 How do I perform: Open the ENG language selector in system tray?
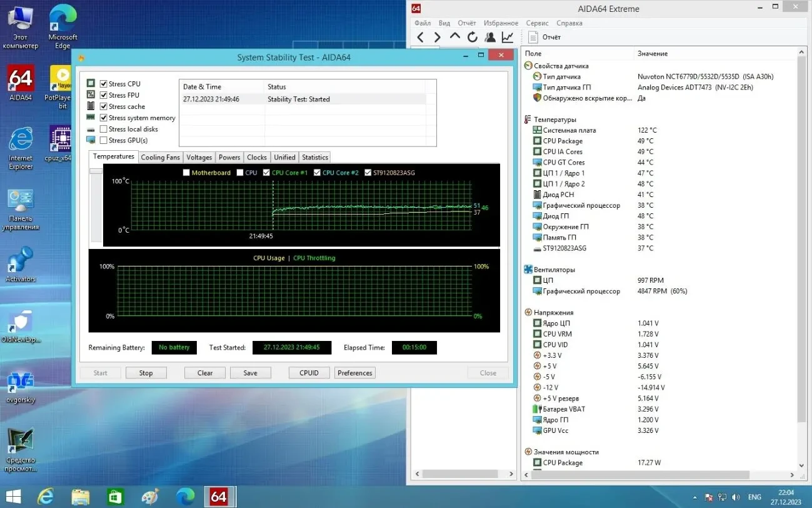click(754, 497)
